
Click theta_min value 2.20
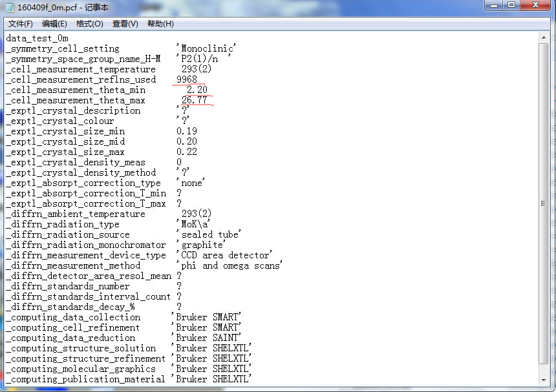click(x=197, y=90)
